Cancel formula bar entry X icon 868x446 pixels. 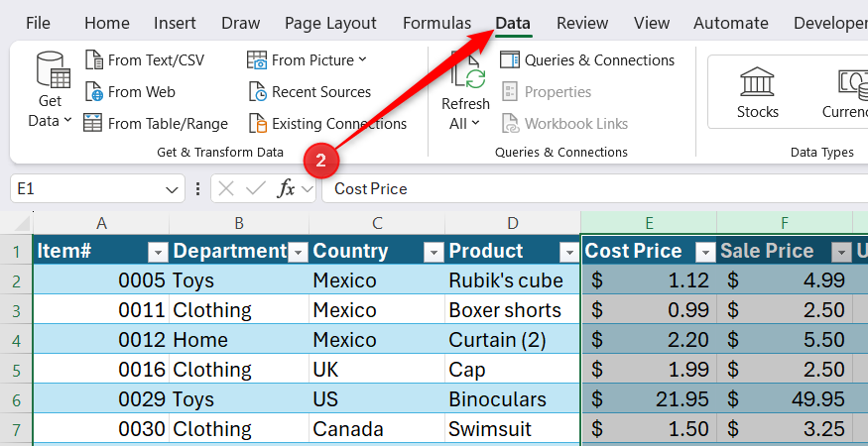226,188
